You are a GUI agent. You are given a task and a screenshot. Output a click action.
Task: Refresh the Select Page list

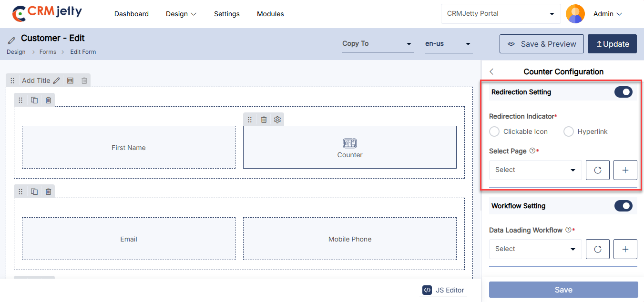click(598, 170)
